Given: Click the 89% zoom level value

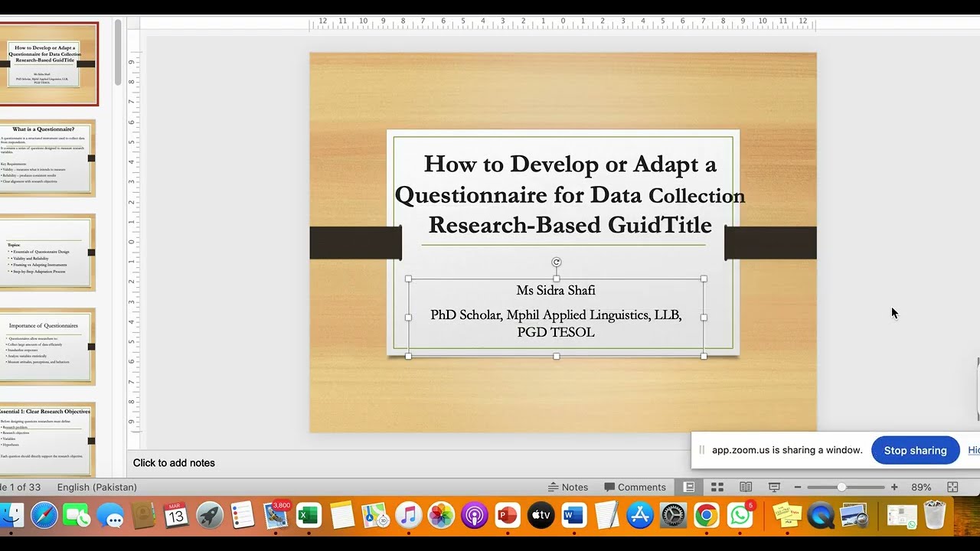Looking at the screenshot, I should point(921,487).
